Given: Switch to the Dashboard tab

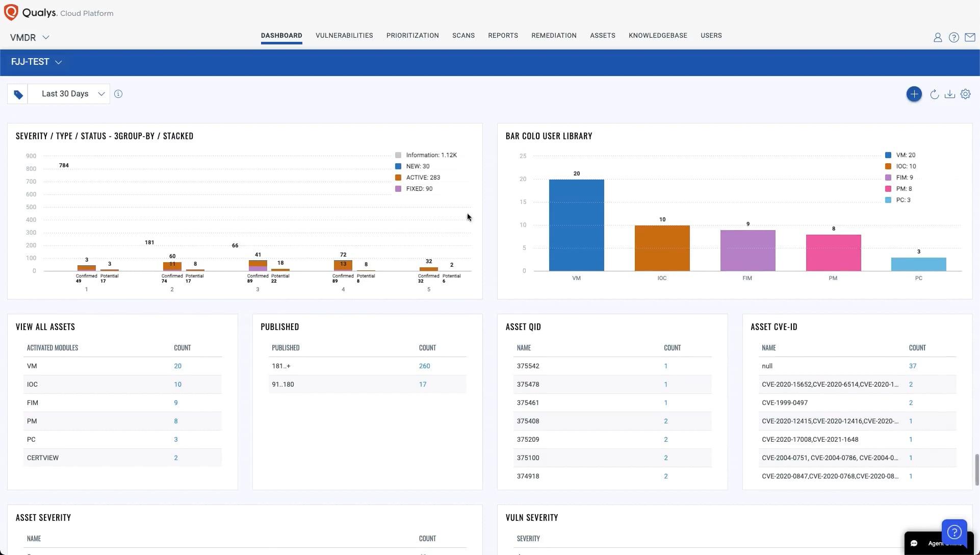Looking at the screenshot, I should pyautogui.click(x=281, y=36).
